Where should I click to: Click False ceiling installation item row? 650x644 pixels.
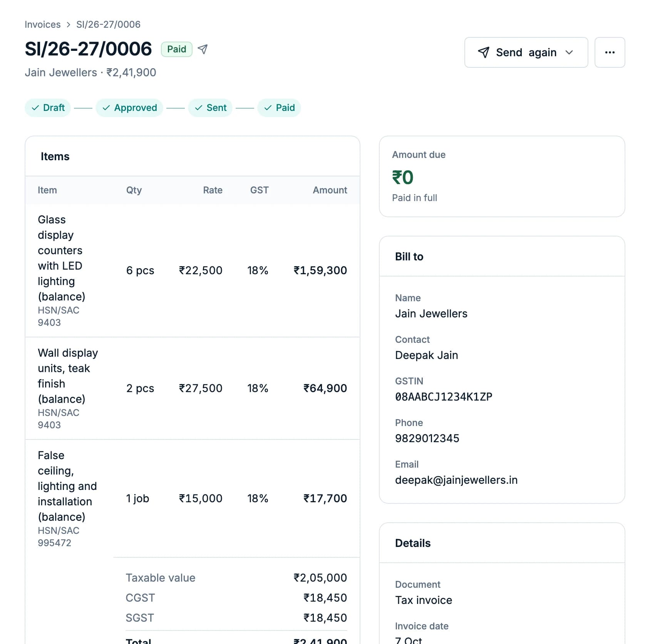(193, 498)
